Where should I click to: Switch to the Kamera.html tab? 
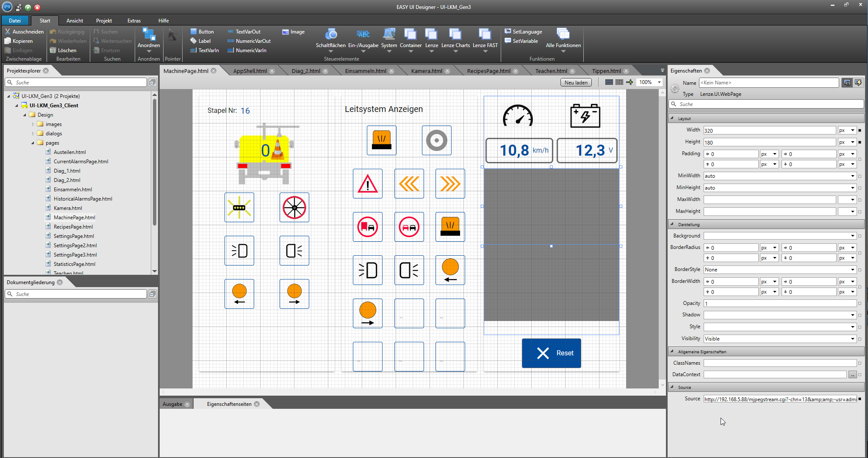pos(426,71)
